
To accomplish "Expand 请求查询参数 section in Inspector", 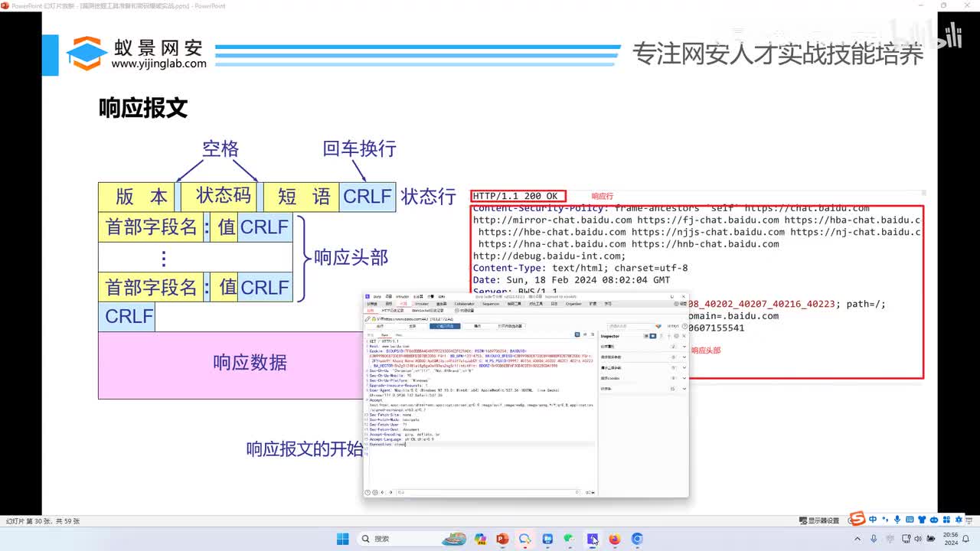I will tap(684, 357).
